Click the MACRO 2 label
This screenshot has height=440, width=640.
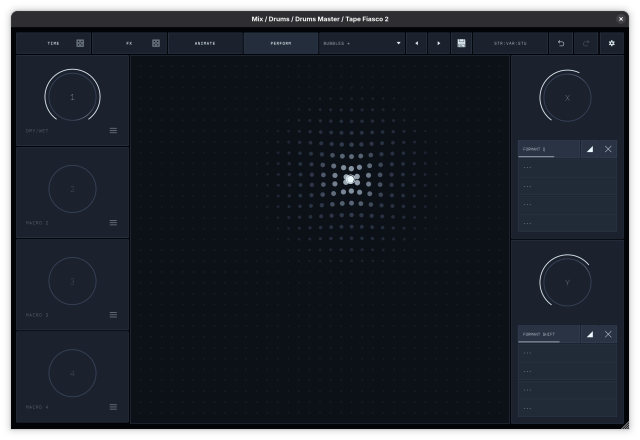pyautogui.click(x=37, y=223)
